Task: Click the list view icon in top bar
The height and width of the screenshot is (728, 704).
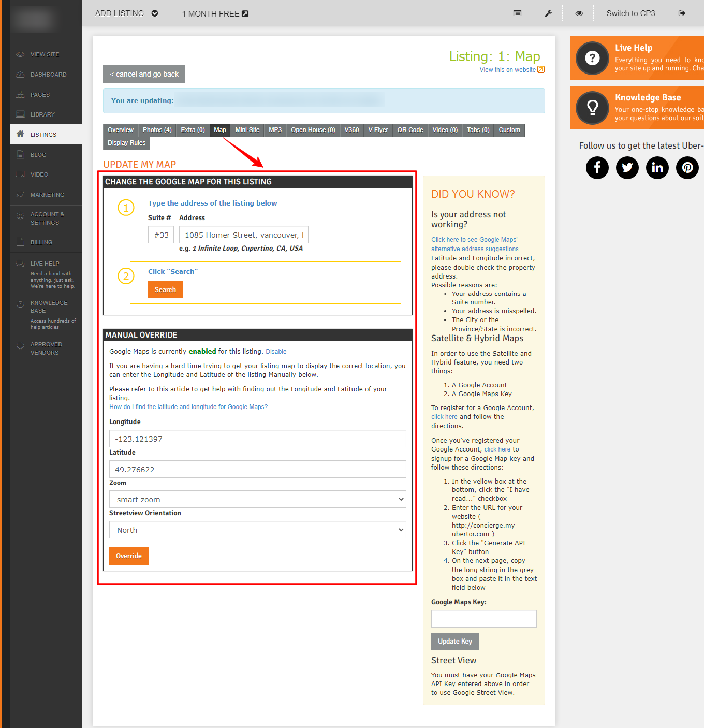Action: [x=517, y=13]
